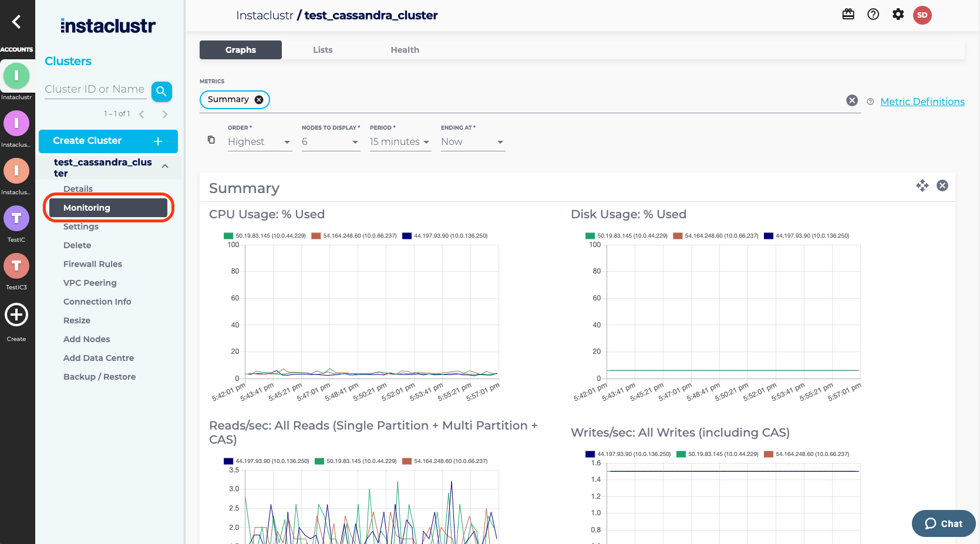Viewport: 980px width, 544px height.
Task: Click the move icon on Summary panel
Action: [x=922, y=185]
